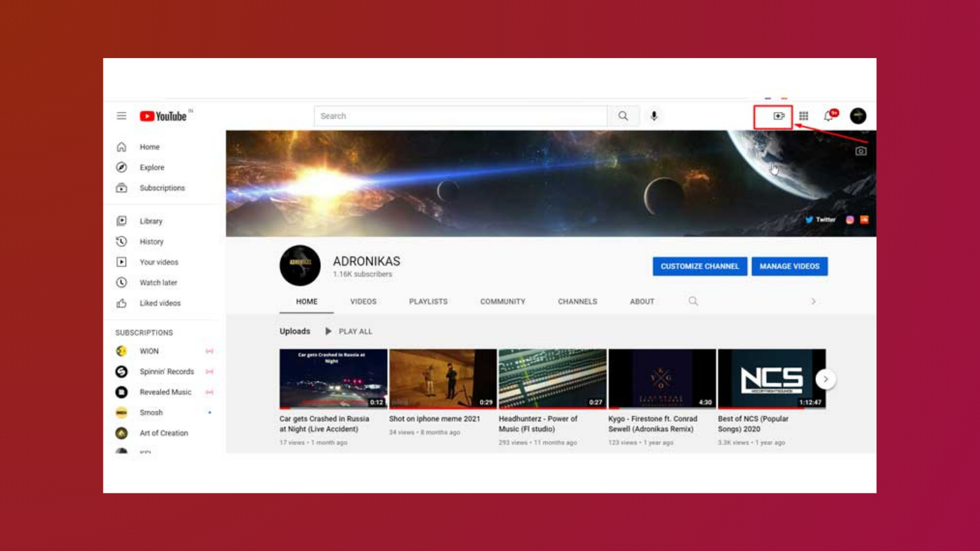The width and height of the screenshot is (980, 551).
Task: Open the Car gets Crashed in Russia thumbnail
Action: pos(333,379)
